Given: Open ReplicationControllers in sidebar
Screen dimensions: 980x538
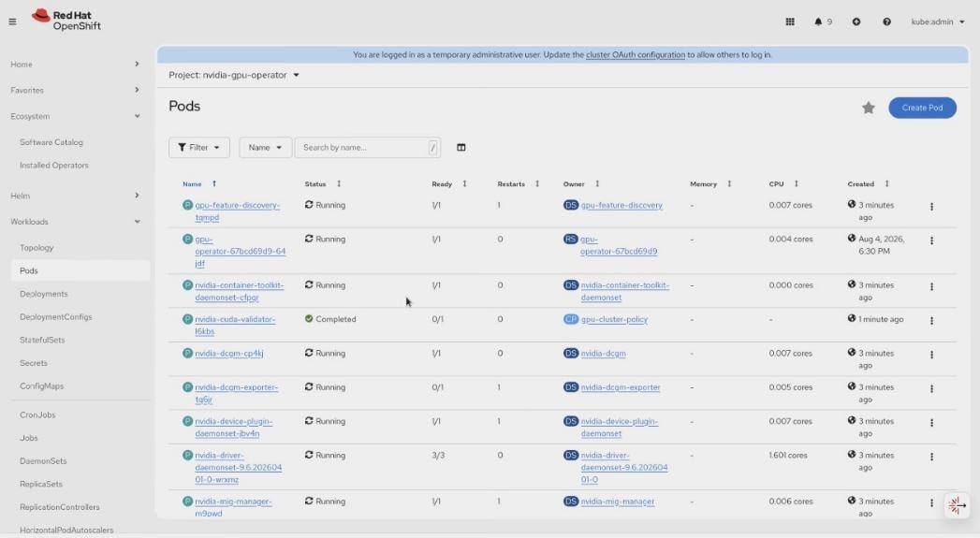Looking at the screenshot, I should [x=59, y=507].
